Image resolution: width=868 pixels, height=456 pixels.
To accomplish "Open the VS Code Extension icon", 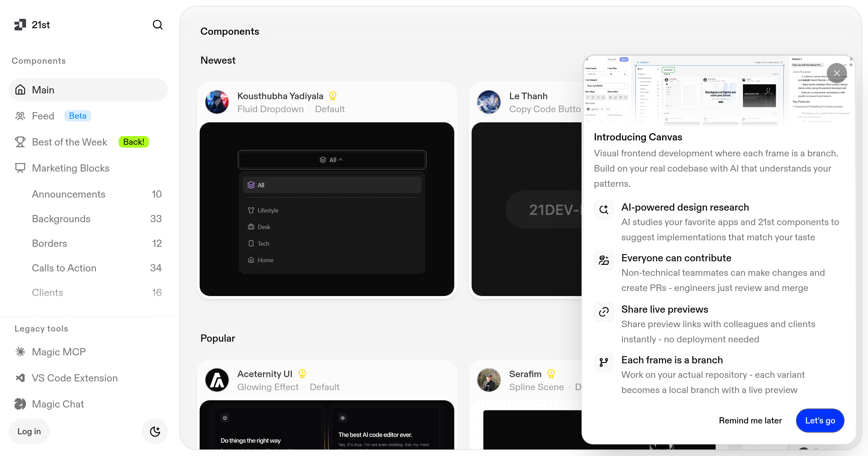I will click(x=20, y=378).
